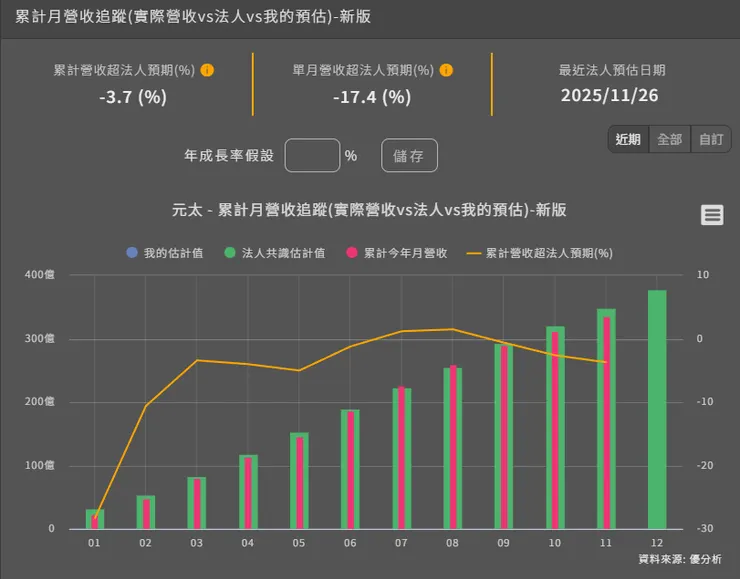Click the 100億 axis label
The width and height of the screenshot is (740, 579).
click(x=40, y=465)
